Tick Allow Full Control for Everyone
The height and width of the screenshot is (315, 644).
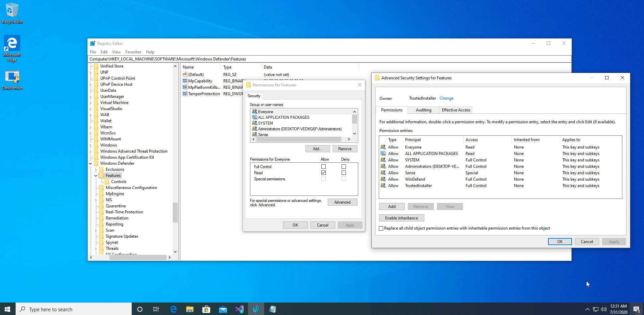324,167
